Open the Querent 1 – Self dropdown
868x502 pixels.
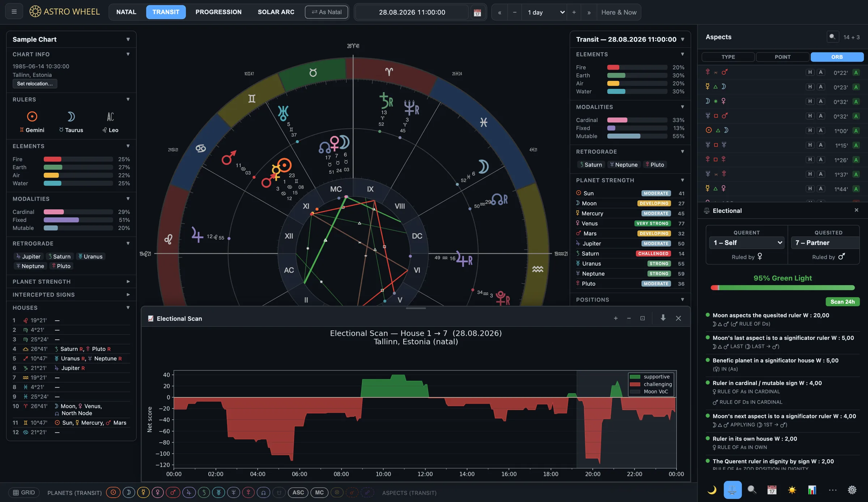[747, 243]
